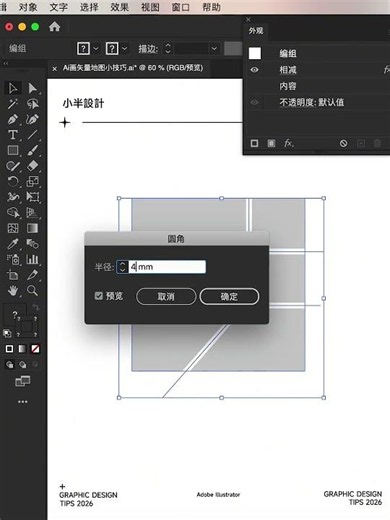Viewport: 390px width, 520px height.
Task: Activate the Artboard tool
Action: (13, 275)
